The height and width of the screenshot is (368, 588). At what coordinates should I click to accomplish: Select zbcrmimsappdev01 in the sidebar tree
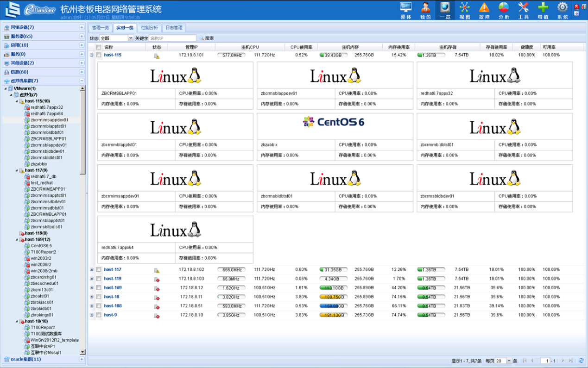click(x=49, y=120)
